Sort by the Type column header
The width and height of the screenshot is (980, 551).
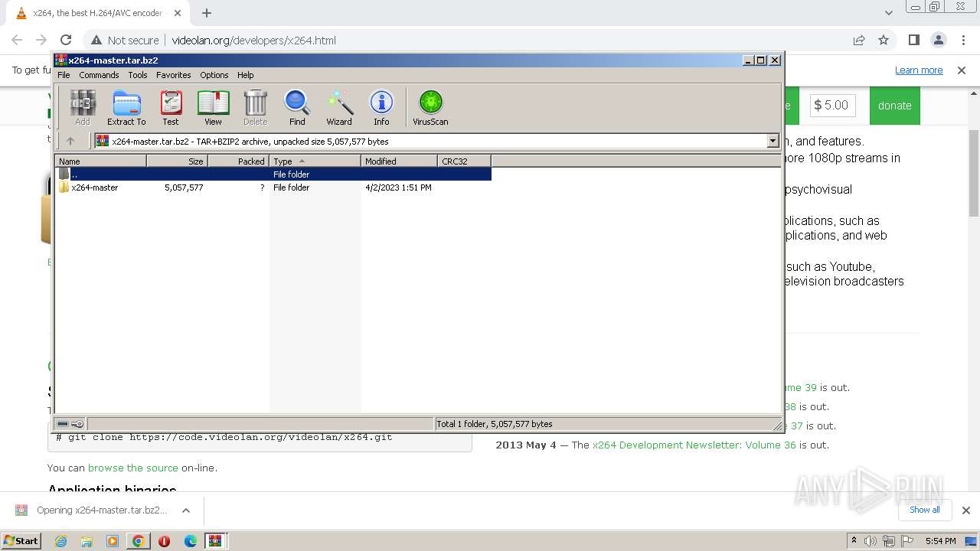tap(315, 161)
